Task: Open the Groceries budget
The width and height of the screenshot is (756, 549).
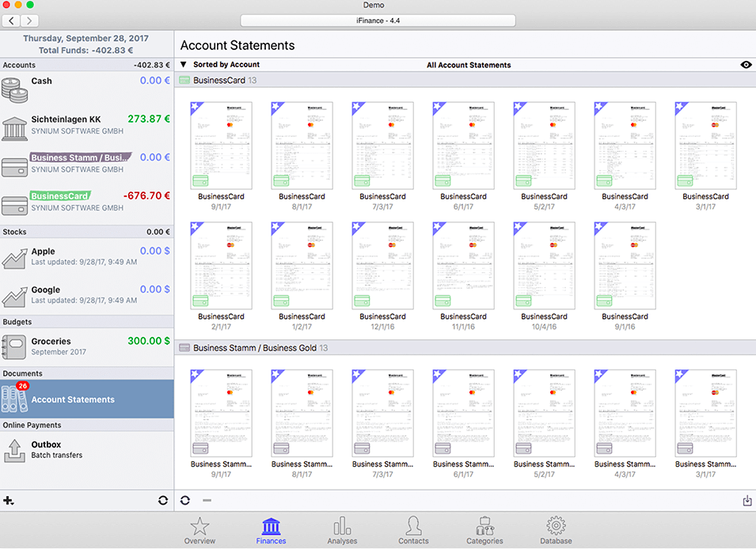Action: (87, 347)
